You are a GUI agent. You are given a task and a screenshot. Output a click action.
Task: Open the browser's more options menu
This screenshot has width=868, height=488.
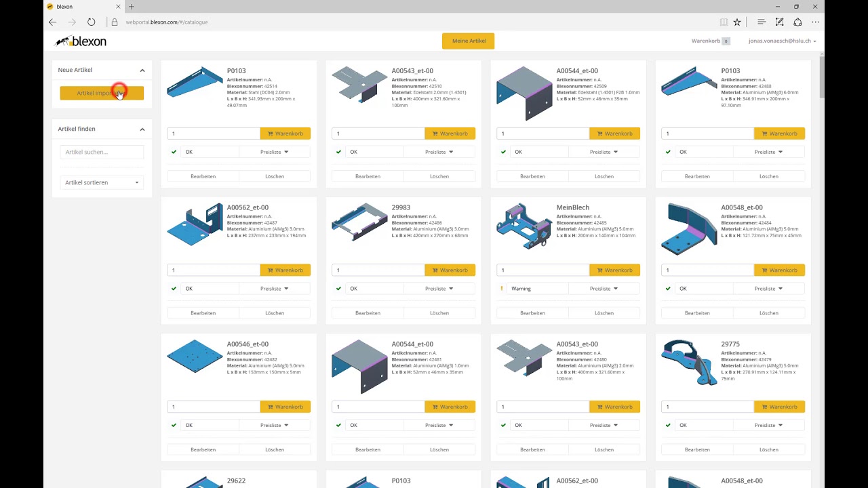click(x=815, y=22)
